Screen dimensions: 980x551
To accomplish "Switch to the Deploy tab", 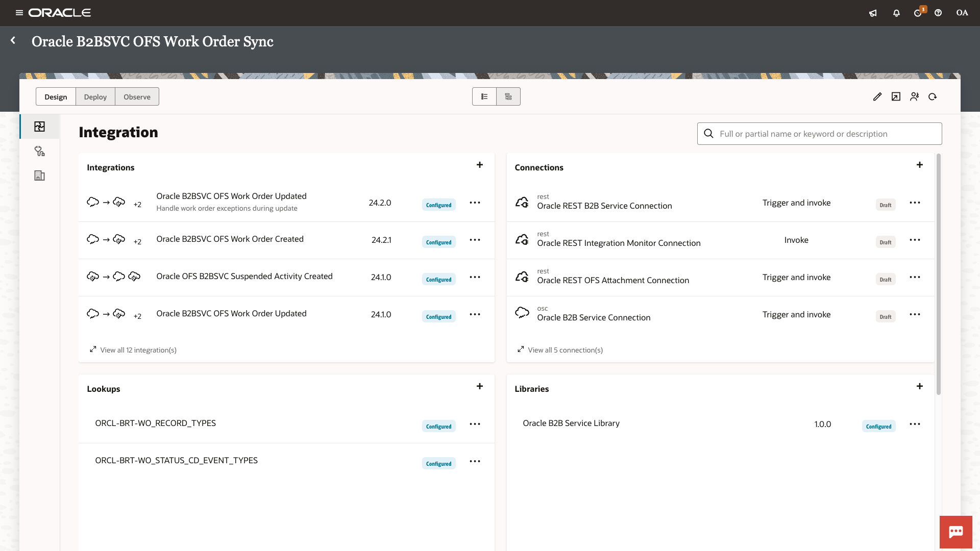I will tap(95, 96).
